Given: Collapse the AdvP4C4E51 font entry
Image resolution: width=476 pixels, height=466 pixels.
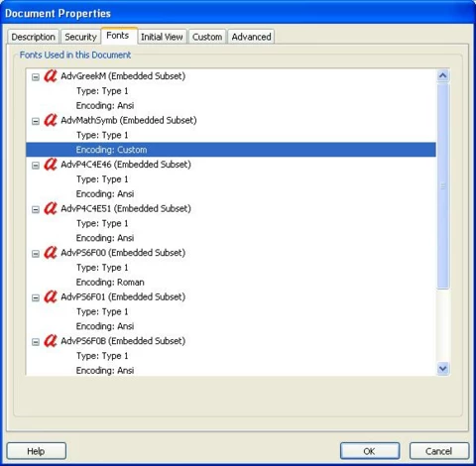Looking at the screenshot, I should tap(36, 210).
